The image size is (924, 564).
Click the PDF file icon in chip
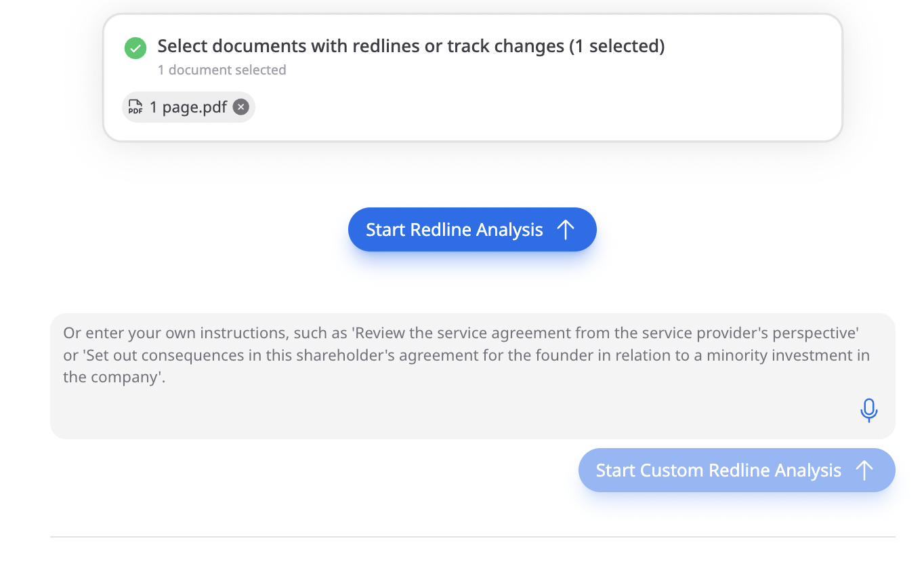[135, 107]
